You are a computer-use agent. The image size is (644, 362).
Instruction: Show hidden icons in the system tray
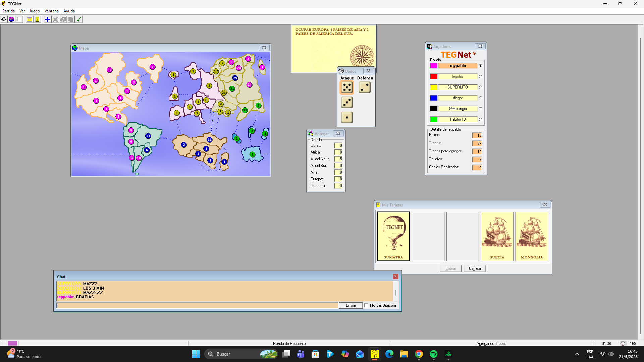[577, 354]
